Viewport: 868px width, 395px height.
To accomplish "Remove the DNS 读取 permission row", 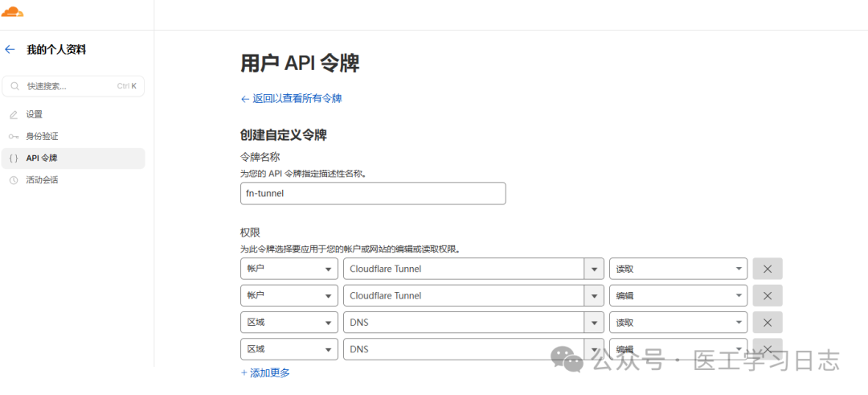I will point(768,323).
